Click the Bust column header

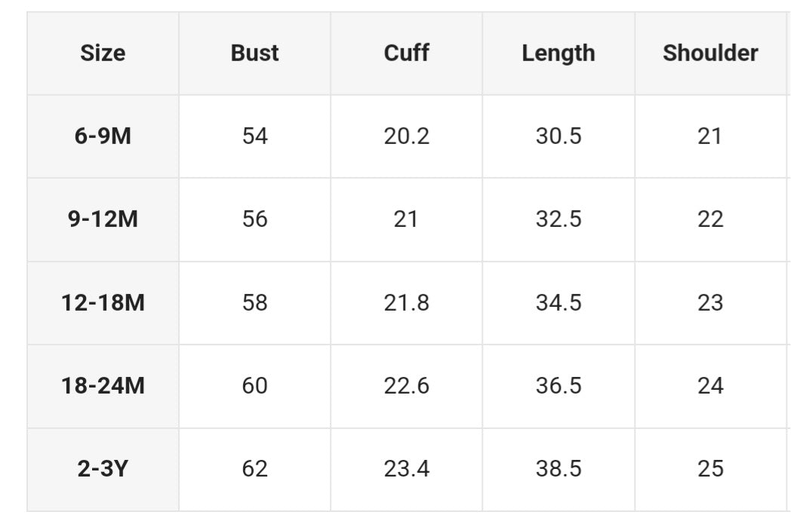point(254,54)
